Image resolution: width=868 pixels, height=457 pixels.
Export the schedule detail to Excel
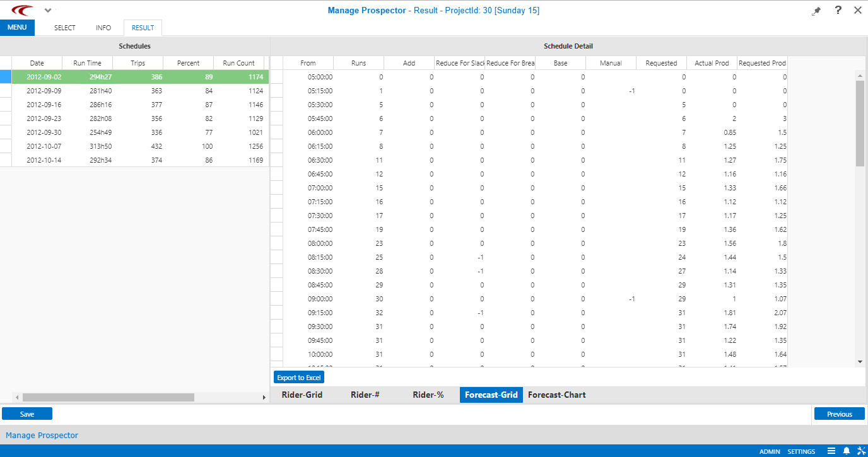[x=298, y=376]
